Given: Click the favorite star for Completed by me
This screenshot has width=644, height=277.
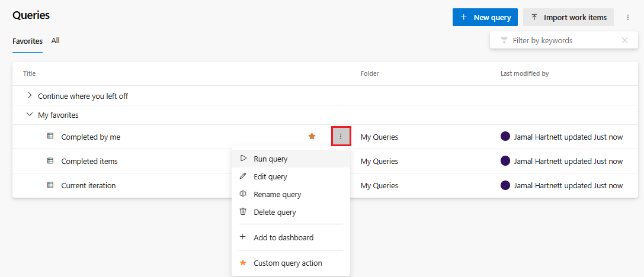Looking at the screenshot, I should coord(312,137).
